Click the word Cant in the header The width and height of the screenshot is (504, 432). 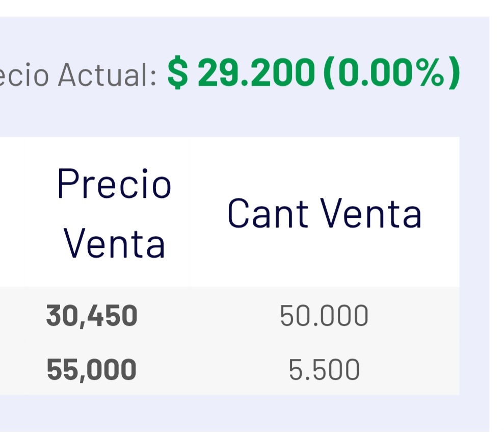(x=267, y=213)
